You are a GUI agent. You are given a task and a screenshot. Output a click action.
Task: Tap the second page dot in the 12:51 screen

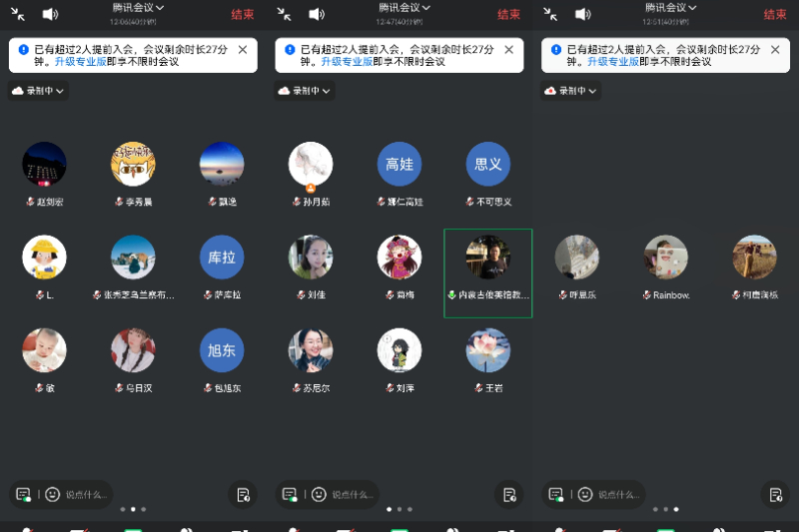(x=665, y=509)
